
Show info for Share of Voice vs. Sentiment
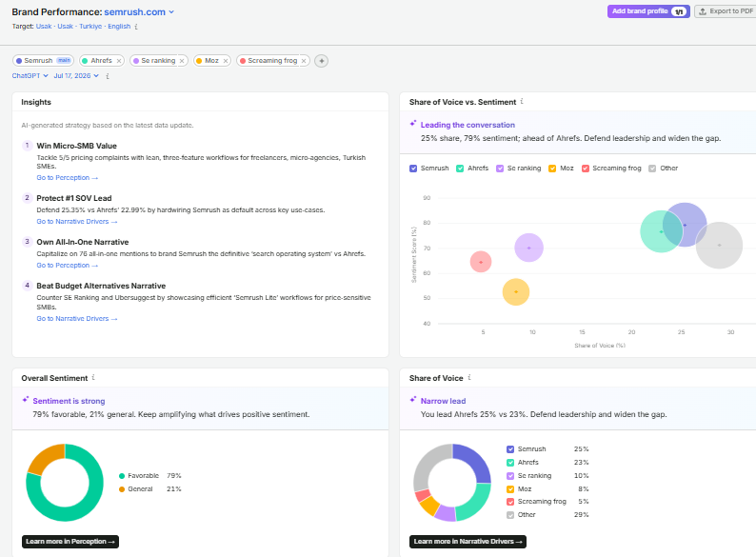[522, 101]
